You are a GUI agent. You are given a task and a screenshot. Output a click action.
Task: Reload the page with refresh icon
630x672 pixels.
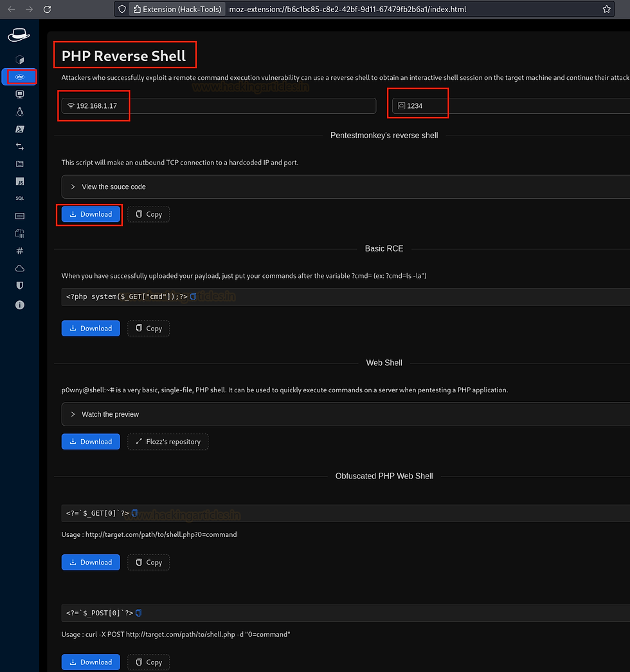pos(47,9)
